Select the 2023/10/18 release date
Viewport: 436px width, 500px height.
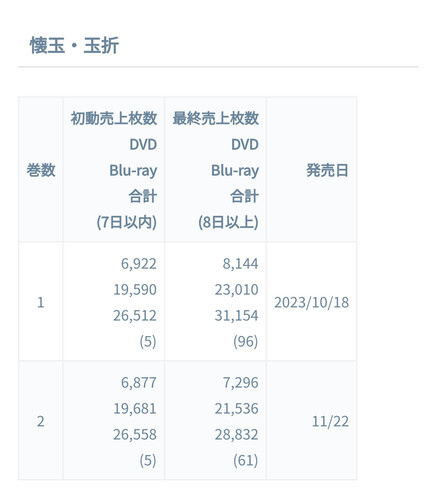click(x=312, y=302)
